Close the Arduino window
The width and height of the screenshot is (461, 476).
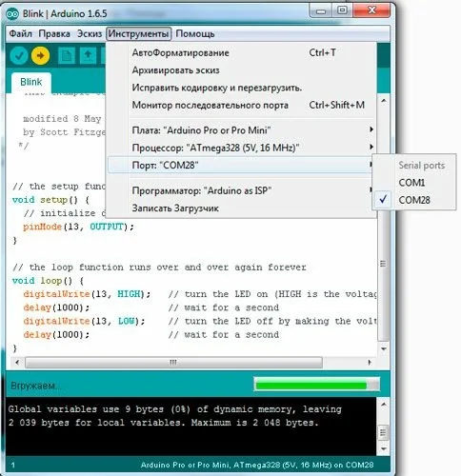(x=371, y=11)
